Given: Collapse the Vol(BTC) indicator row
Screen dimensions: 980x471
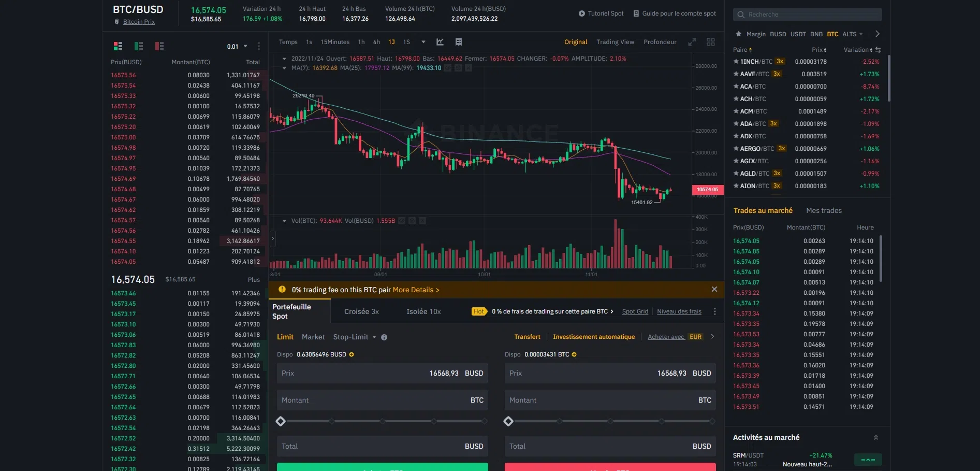Looking at the screenshot, I should tap(284, 221).
